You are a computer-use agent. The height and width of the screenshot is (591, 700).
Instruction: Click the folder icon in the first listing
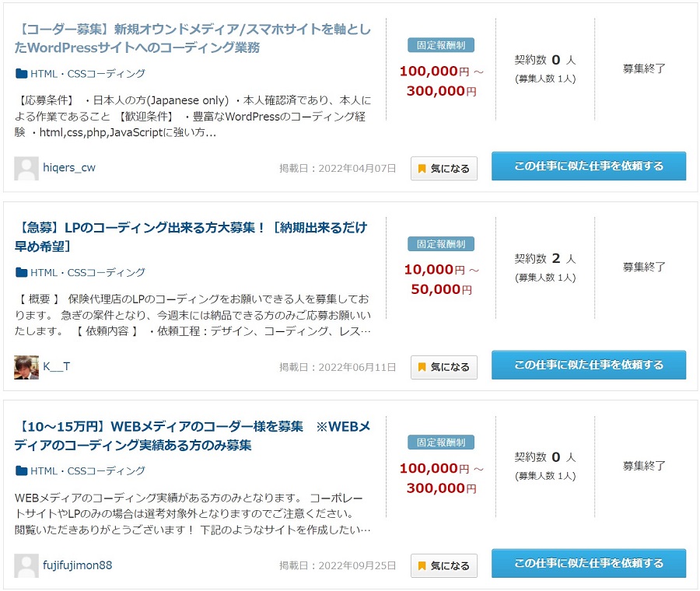[22, 74]
